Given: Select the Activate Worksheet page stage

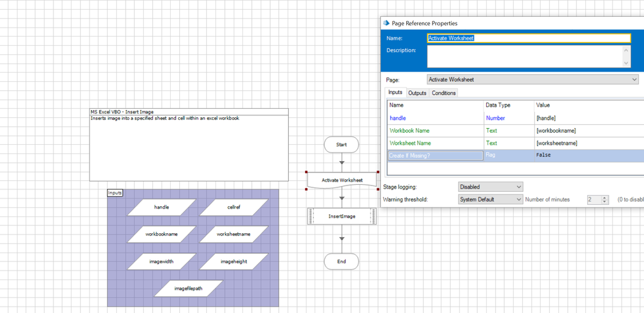Looking at the screenshot, I should point(342,180).
